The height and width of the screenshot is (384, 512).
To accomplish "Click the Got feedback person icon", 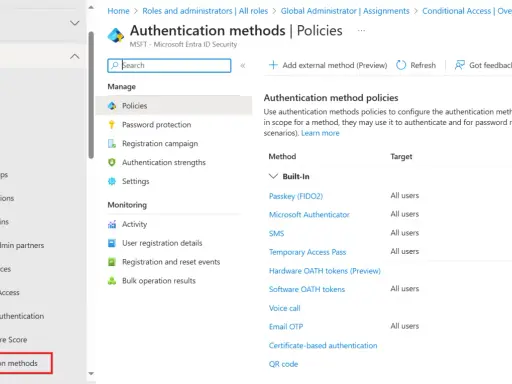I will pos(460,65).
